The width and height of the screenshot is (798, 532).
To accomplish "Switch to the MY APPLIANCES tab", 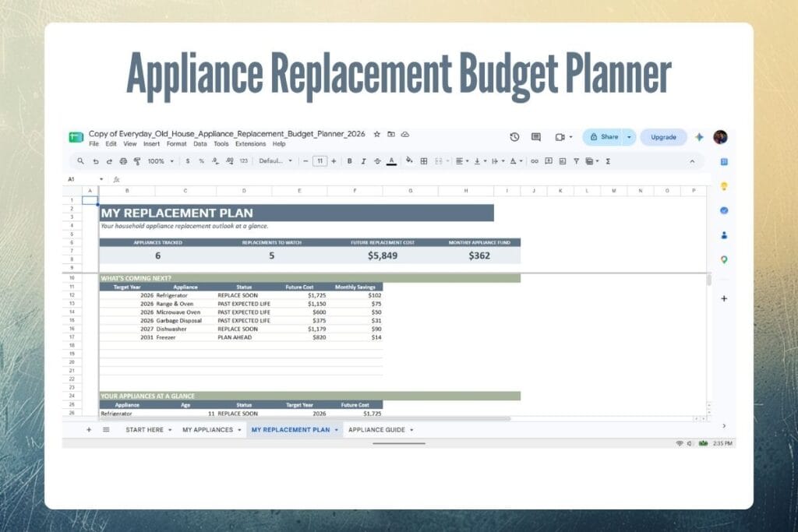I will click(211, 430).
